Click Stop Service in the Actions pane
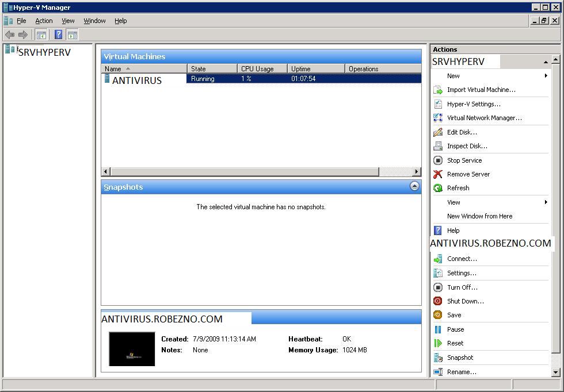Image resolution: width=564 pixels, height=392 pixels. [464, 160]
